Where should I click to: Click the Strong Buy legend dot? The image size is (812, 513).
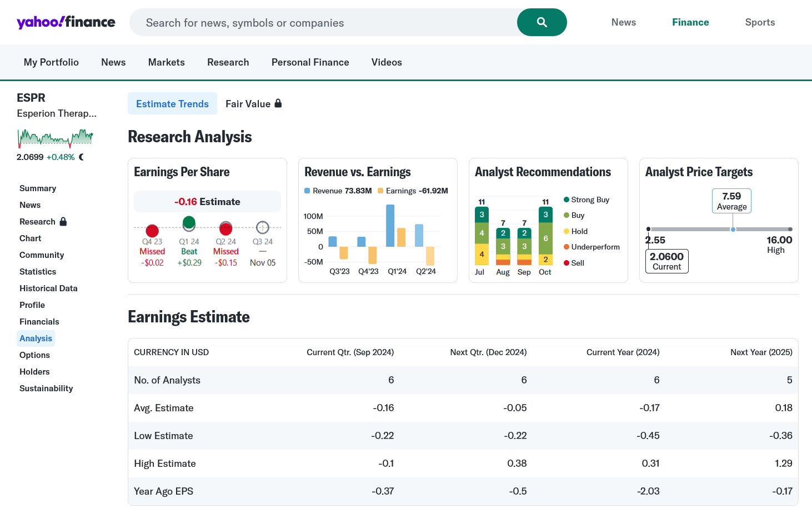tap(567, 200)
